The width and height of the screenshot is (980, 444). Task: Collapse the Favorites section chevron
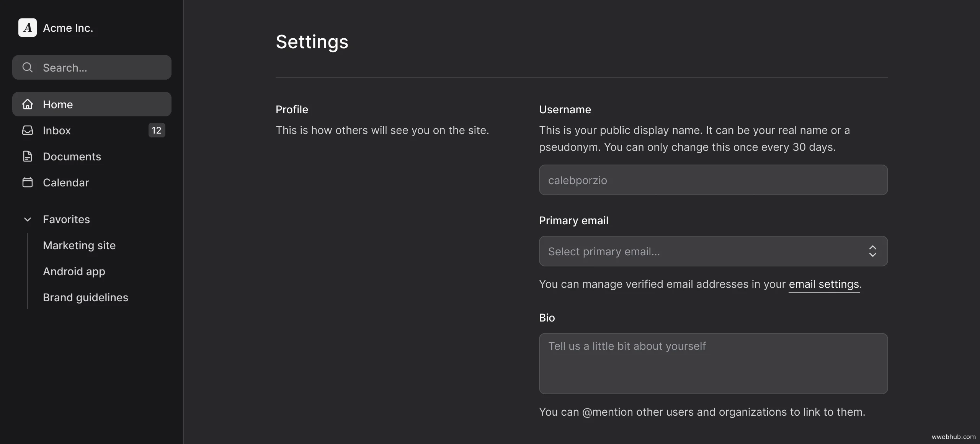coord(28,219)
